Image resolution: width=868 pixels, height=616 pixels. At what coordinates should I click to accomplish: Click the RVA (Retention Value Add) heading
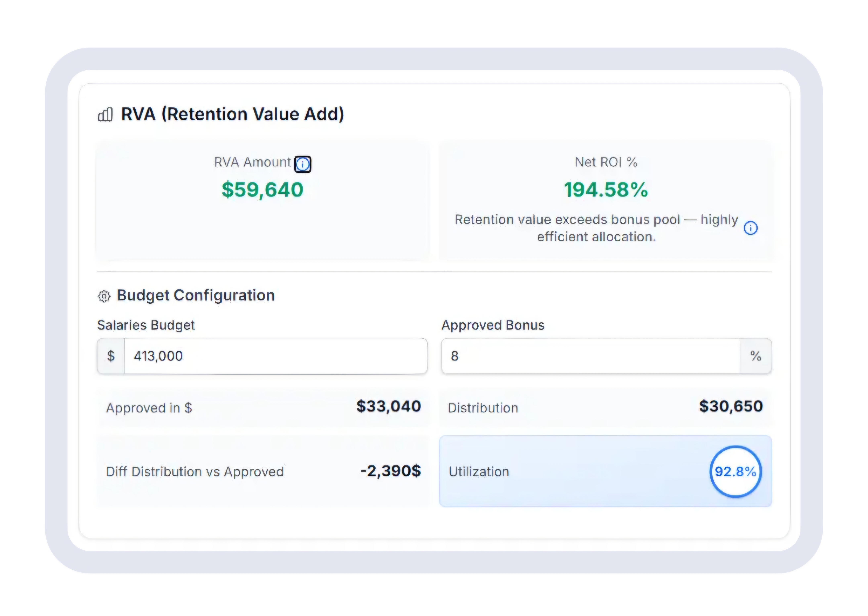click(x=232, y=114)
